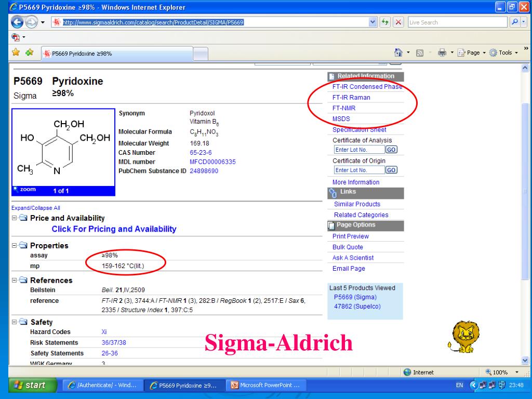The image size is (532, 399).
Task: Open the Print Preview link
Action: click(351, 236)
